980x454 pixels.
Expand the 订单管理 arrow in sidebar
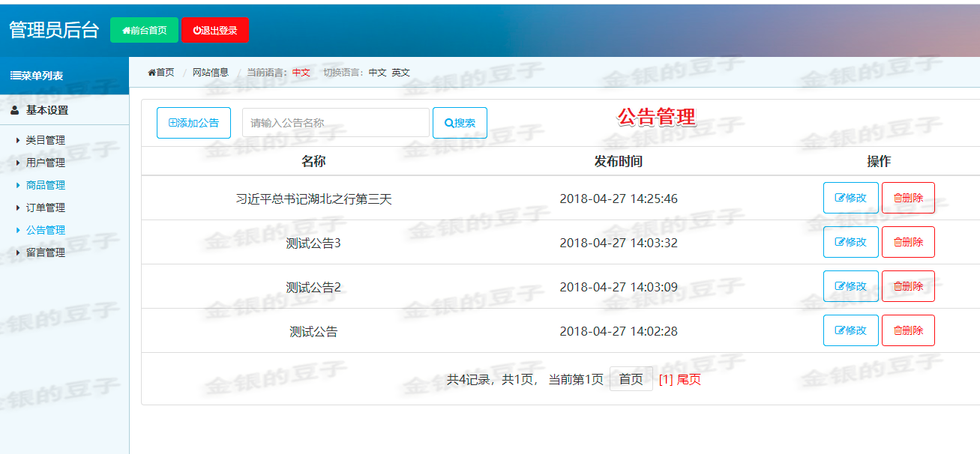pyautogui.click(x=19, y=208)
